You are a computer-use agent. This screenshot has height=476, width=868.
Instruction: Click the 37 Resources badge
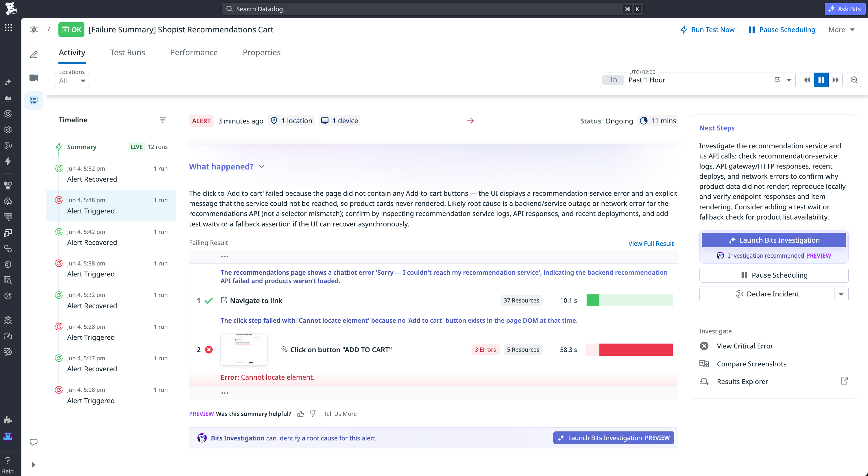(x=521, y=300)
